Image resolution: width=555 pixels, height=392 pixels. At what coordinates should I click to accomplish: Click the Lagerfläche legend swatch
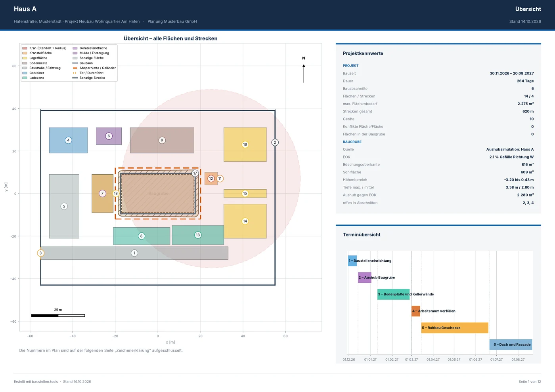click(25, 58)
